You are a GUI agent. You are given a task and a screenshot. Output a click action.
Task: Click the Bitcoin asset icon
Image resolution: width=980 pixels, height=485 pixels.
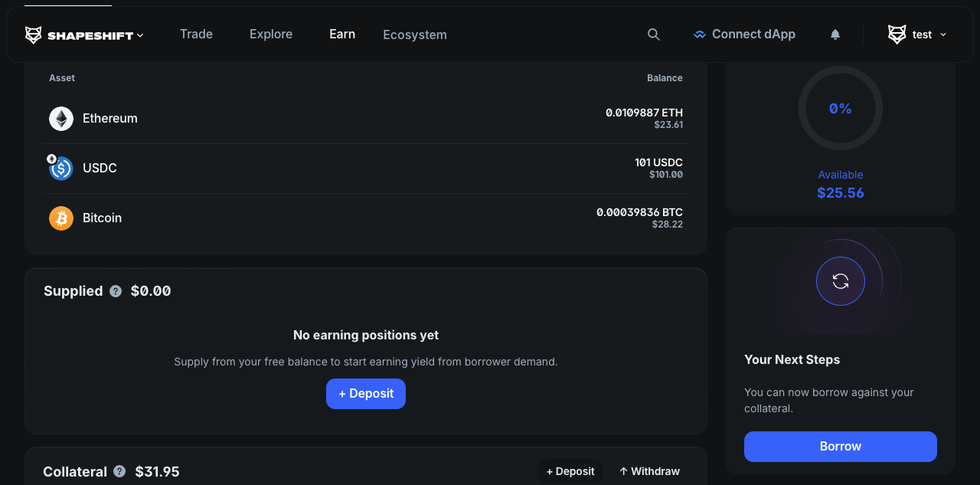[61, 218]
